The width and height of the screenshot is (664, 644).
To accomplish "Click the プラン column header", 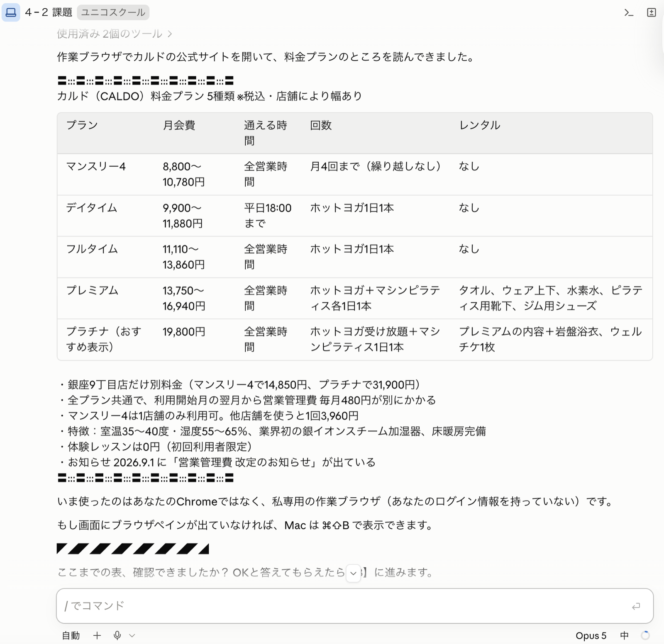I will click(x=82, y=125).
